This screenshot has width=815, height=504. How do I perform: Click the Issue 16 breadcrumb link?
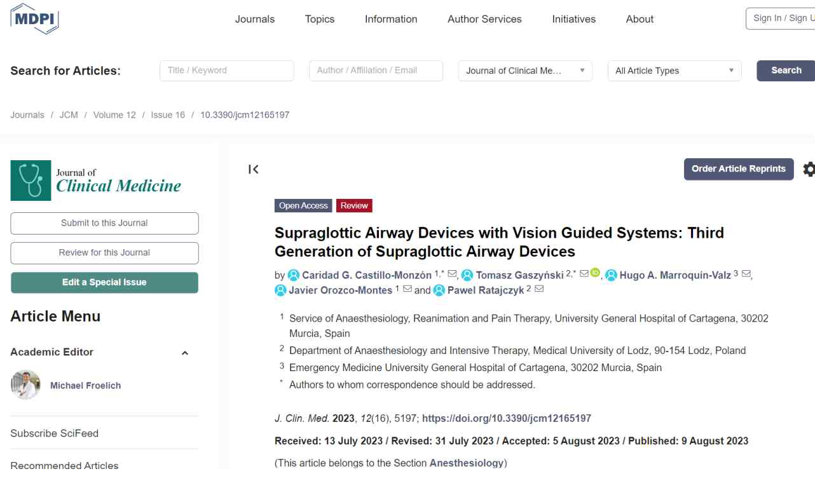click(x=168, y=115)
